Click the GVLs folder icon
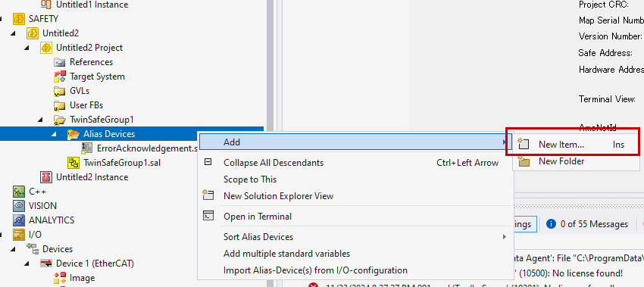The height and width of the screenshot is (287, 644). click(60, 91)
